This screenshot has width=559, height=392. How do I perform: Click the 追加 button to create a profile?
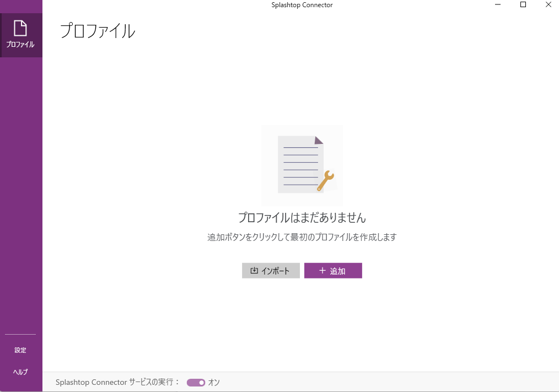coord(333,271)
